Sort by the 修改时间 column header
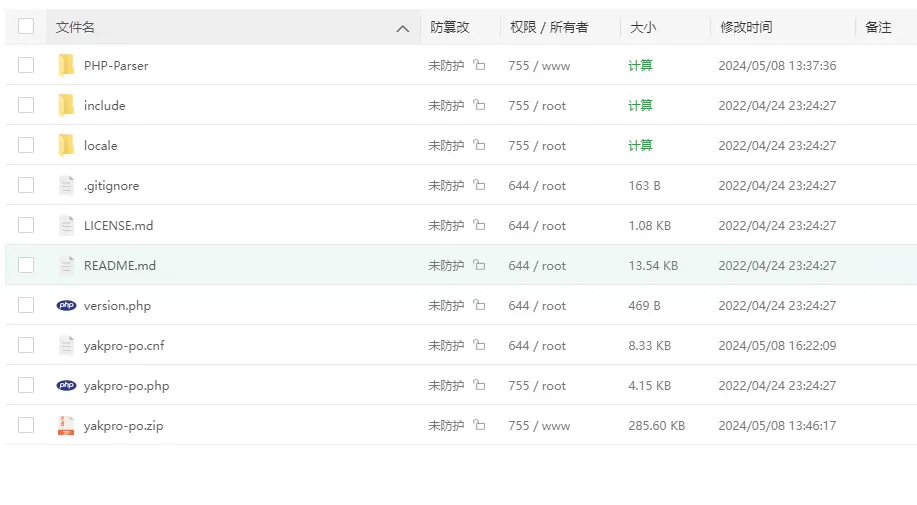 click(746, 28)
